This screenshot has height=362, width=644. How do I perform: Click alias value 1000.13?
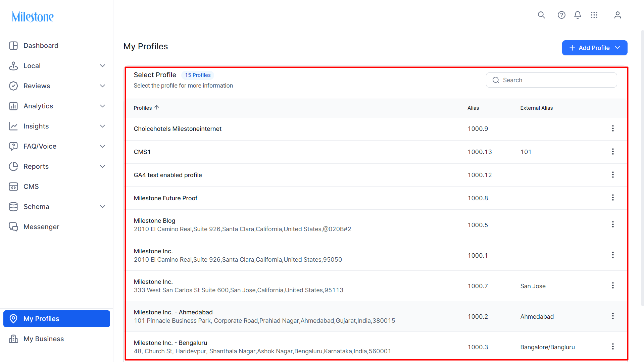coord(480,152)
